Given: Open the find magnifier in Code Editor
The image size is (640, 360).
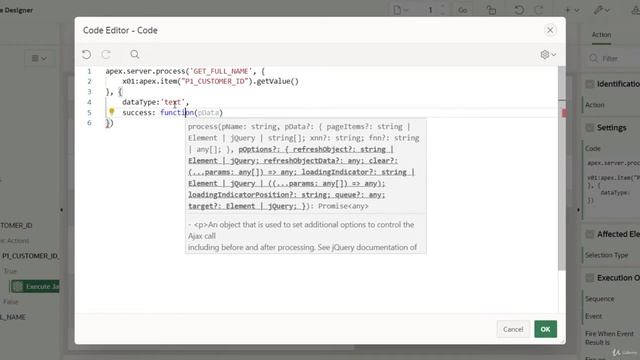Looking at the screenshot, I should click(135, 54).
